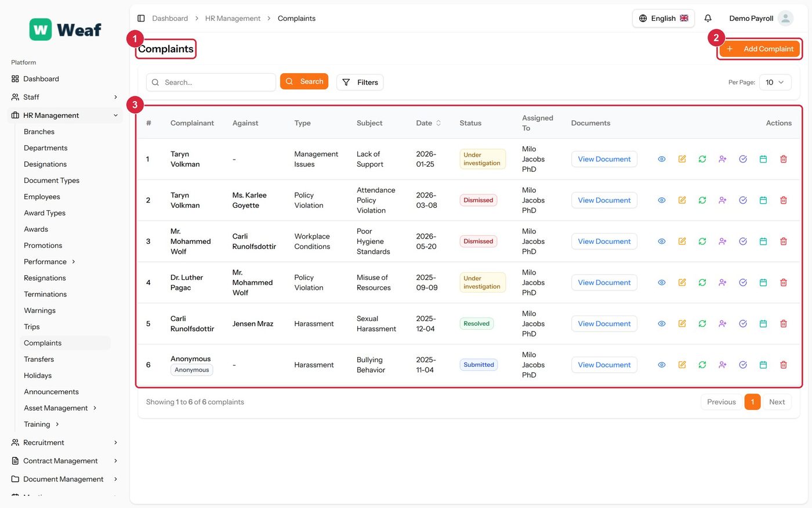Expand the Document Management menu
The image size is (812, 508).
tap(65, 479)
